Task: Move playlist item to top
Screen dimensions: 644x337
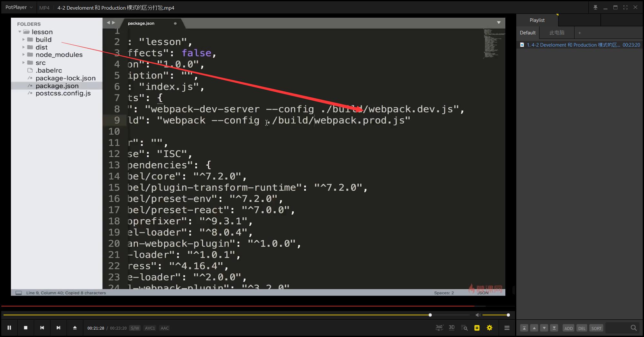Action: tap(524, 328)
